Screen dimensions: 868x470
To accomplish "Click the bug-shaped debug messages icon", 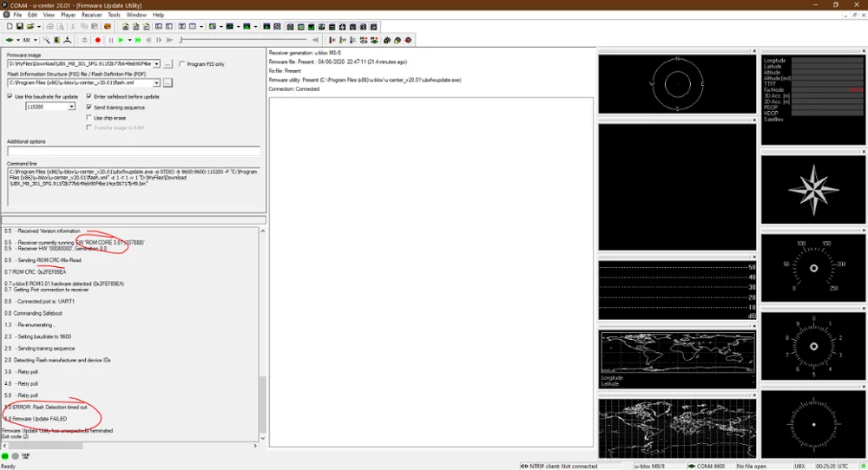I will (x=56, y=40).
